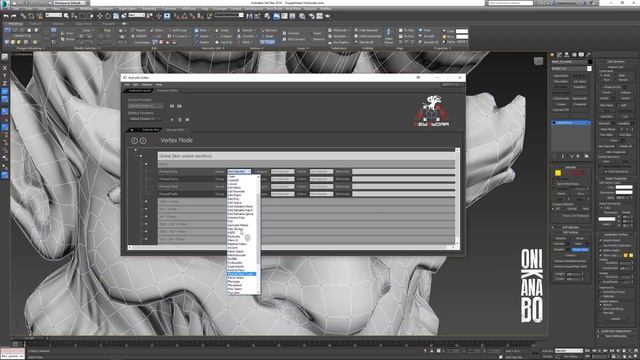Click the Swift Loop ribbon button
The width and height of the screenshot is (640, 360).
178,30
